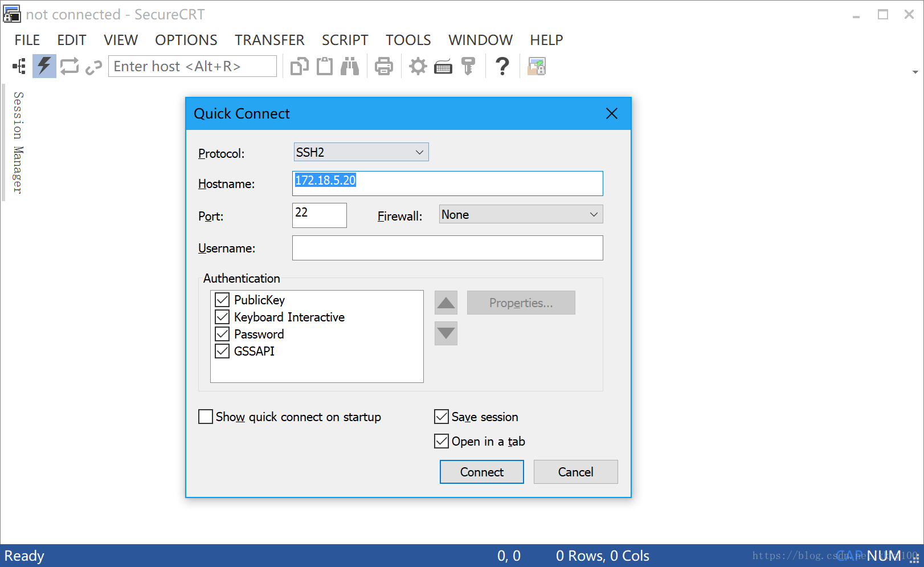Screen dimensions: 924x567
Task: Open the Session Manager toolbar icon
Action: pos(19,67)
